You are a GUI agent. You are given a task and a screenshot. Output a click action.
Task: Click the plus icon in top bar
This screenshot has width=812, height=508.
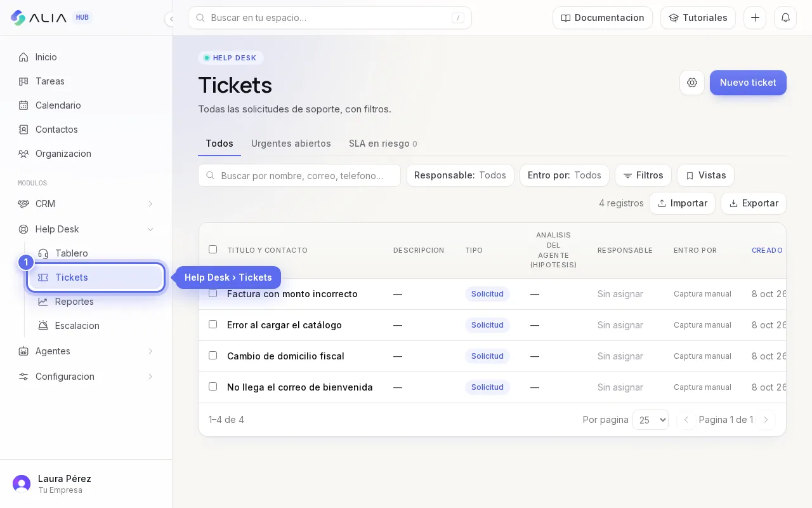[755, 18]
